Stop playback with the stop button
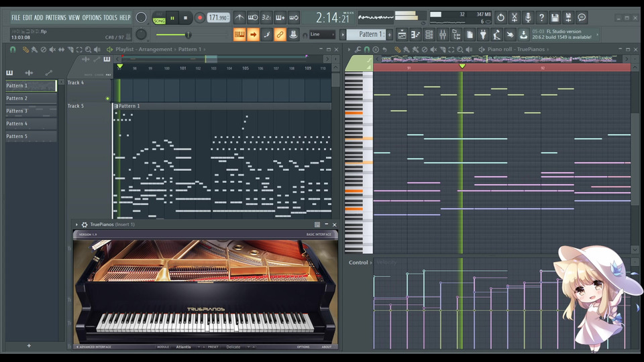 pos(185,17)
